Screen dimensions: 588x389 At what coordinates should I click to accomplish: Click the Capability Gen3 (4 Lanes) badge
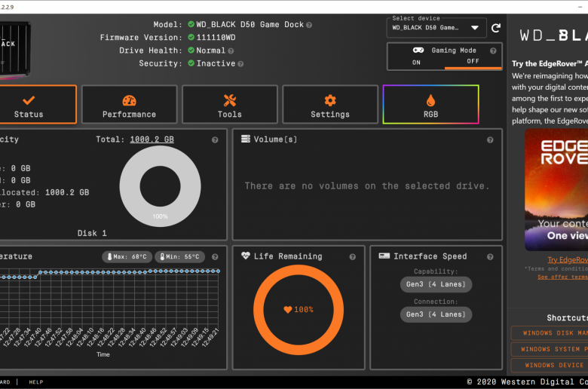[436, 284]
